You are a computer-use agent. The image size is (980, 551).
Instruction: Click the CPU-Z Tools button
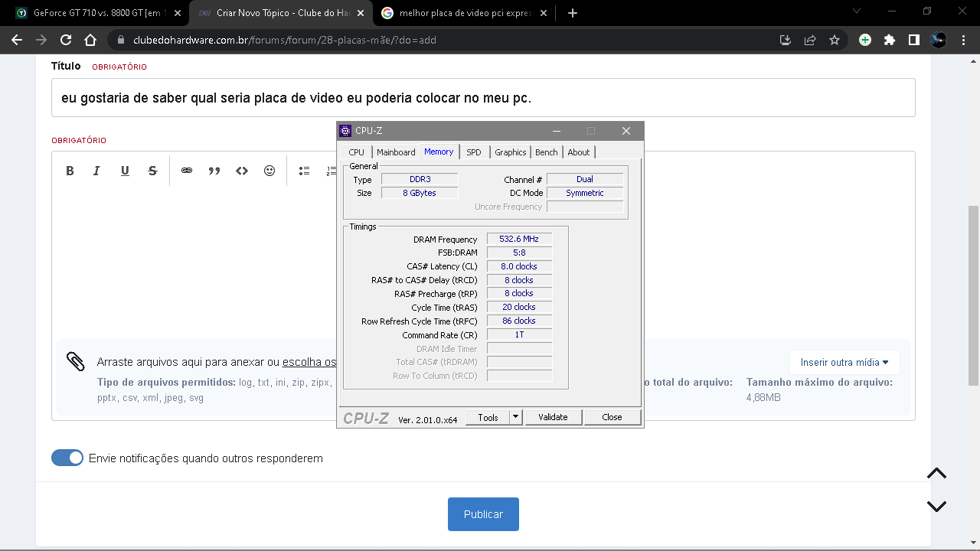(488, 417)
